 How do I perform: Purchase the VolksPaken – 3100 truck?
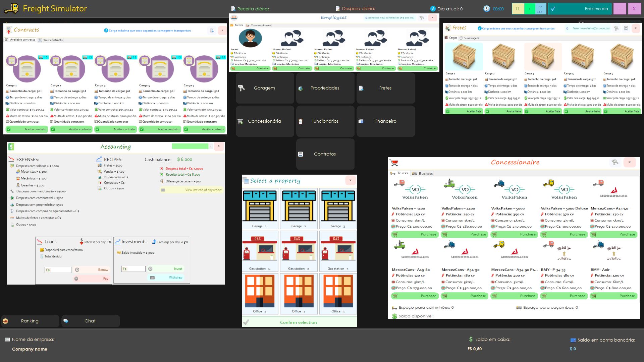(415, 235)
